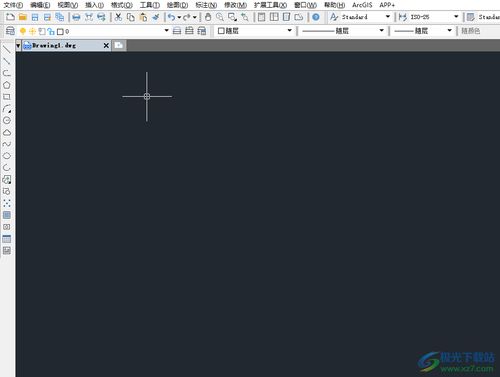500x377 pixels.
Task: Open the Help question-mark icon
Action: coord(316,17)
